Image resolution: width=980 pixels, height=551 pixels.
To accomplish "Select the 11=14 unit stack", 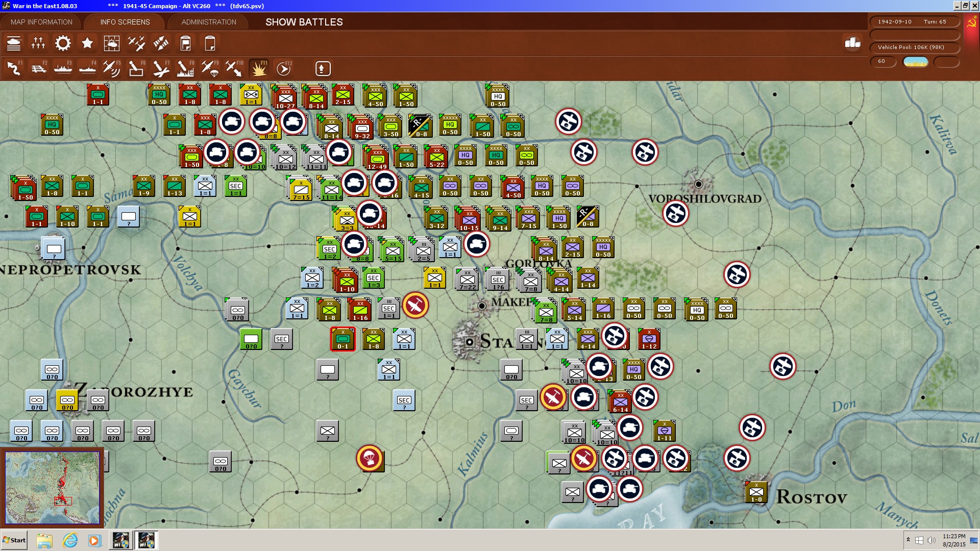I will (x=331, y=189).
